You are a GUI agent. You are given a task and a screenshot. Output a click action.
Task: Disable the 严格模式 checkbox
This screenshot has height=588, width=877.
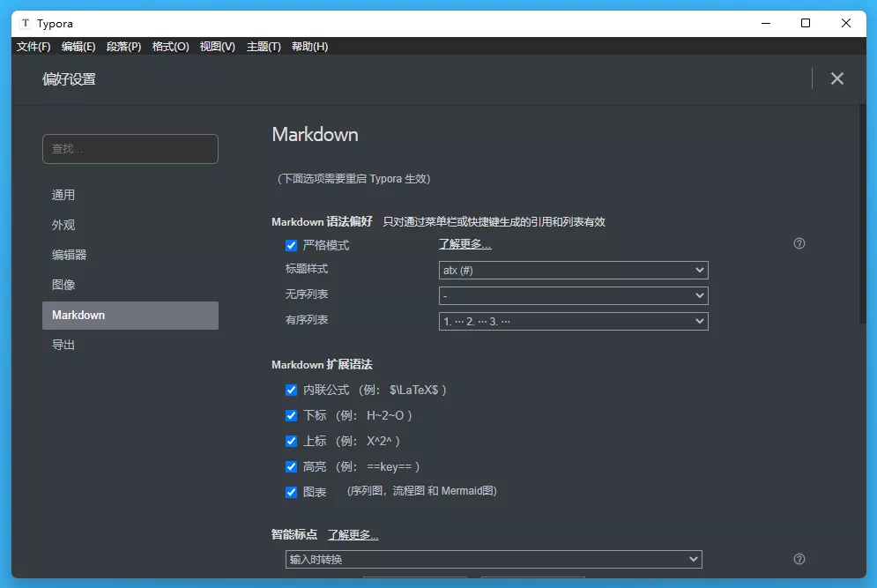(x=291, y=245)
